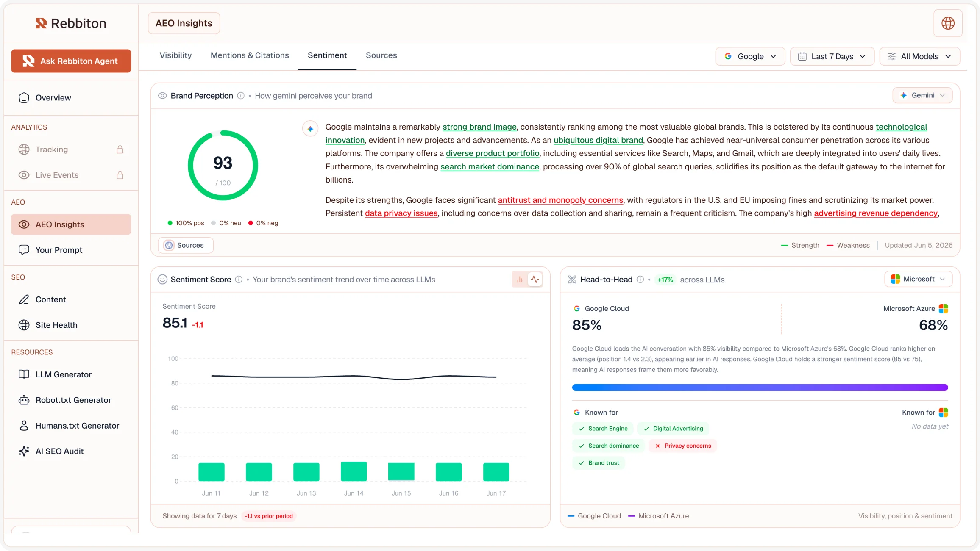Open the Google brand dropdown
Image resolution: width=980 pixels, height=551 pixels.
coord(750,56)
